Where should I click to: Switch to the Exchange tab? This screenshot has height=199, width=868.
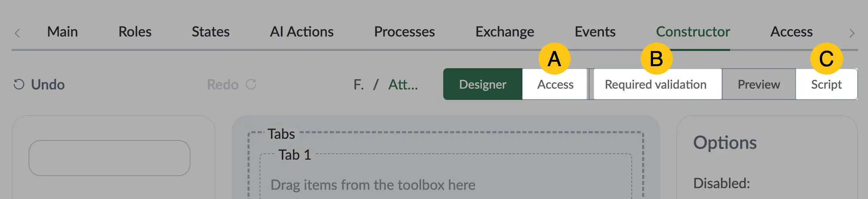(x=505, y=32)
